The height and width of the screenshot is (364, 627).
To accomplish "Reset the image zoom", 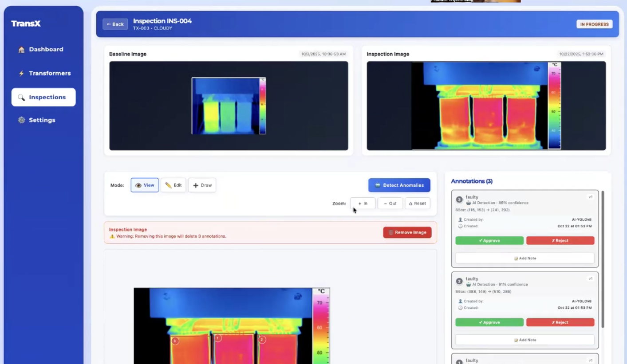I will 418,204.
